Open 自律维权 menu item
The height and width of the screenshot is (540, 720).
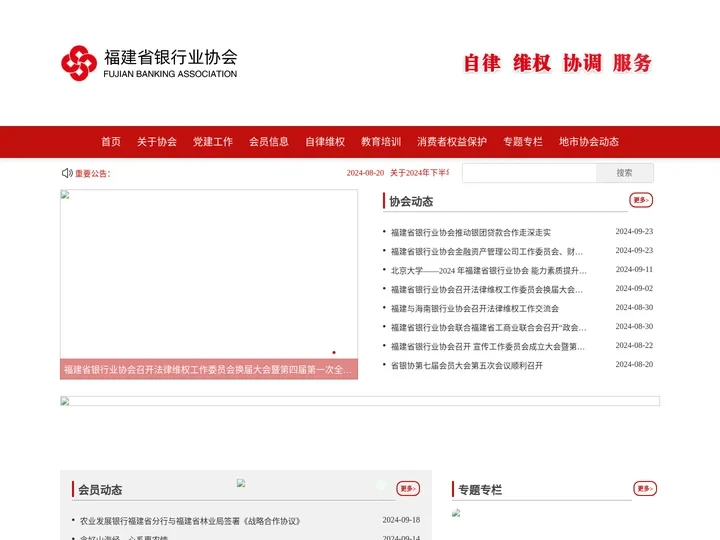click(x=325, y=142)
